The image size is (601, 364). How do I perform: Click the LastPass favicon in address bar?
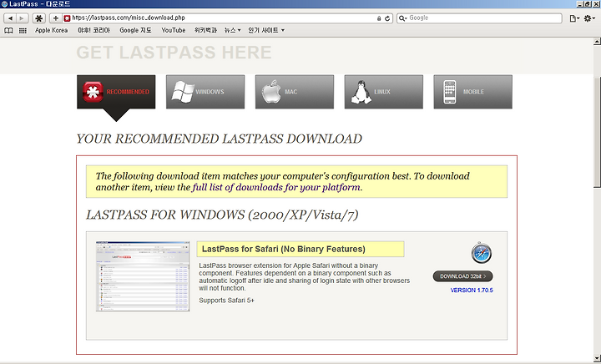click(67, 18)
